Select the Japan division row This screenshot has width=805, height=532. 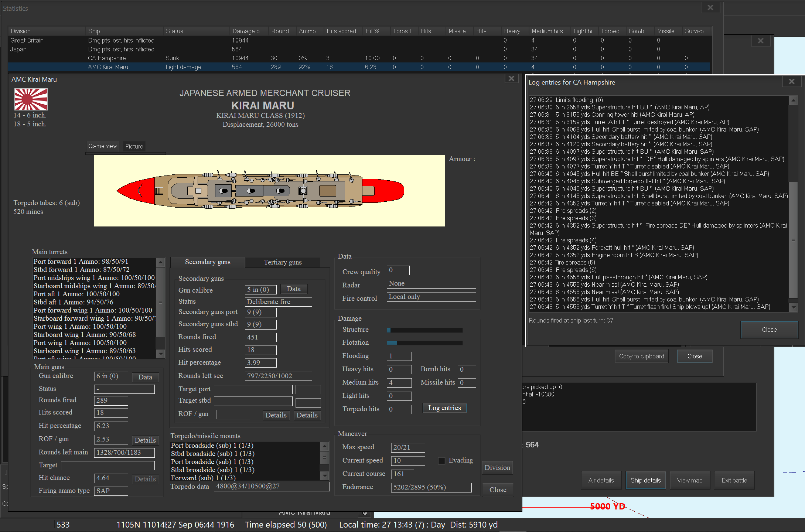point(359,49)
